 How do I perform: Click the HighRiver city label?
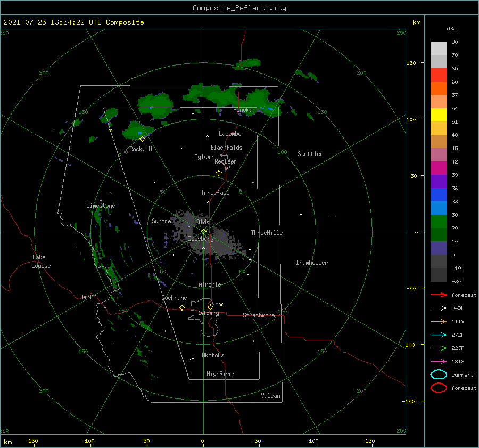(x=221, y=374)
